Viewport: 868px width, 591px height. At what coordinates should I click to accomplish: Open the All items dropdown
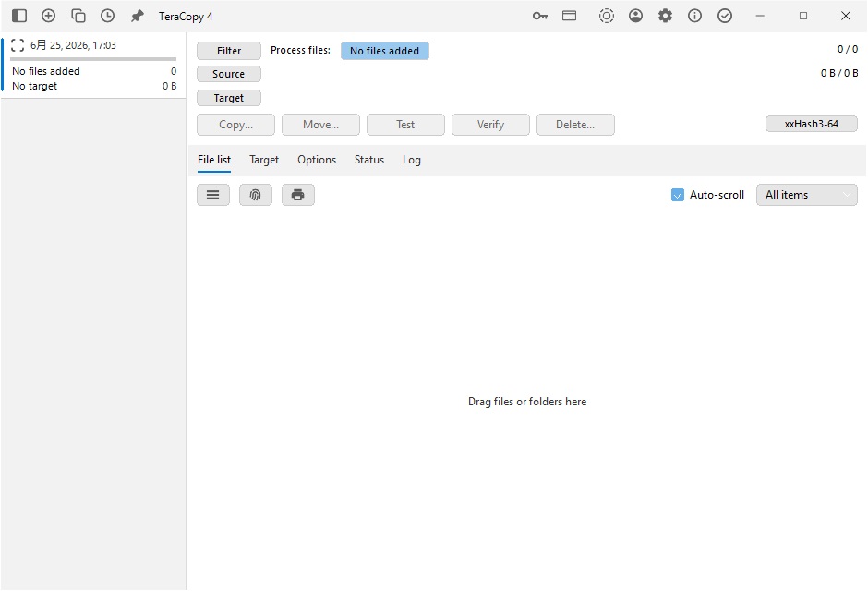pos(806,195)
